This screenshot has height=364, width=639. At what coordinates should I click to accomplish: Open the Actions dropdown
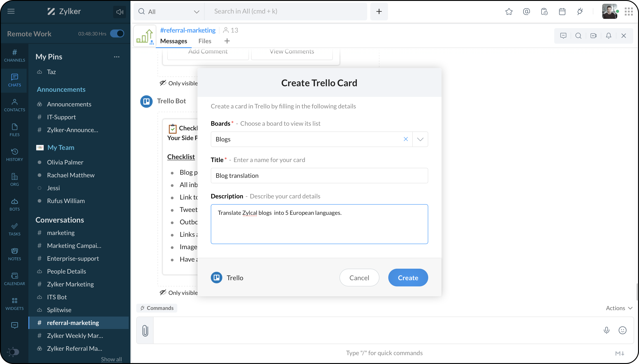[619, 308]
